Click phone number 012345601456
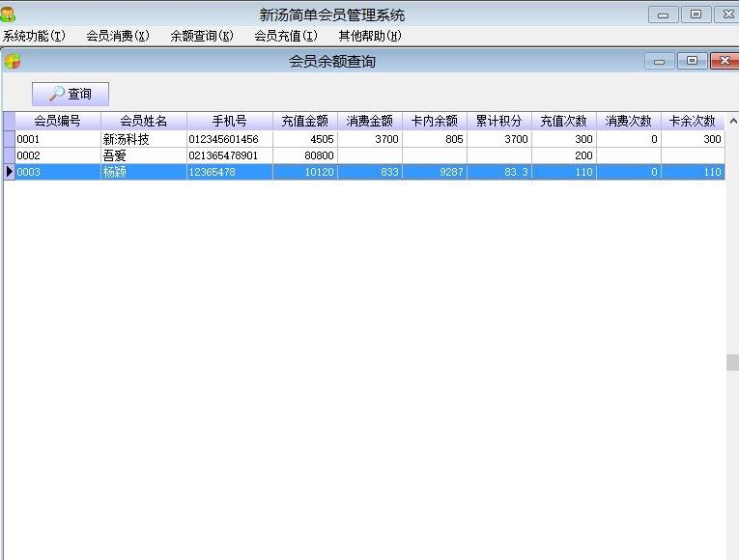739x560 pixels. [230, 139]
